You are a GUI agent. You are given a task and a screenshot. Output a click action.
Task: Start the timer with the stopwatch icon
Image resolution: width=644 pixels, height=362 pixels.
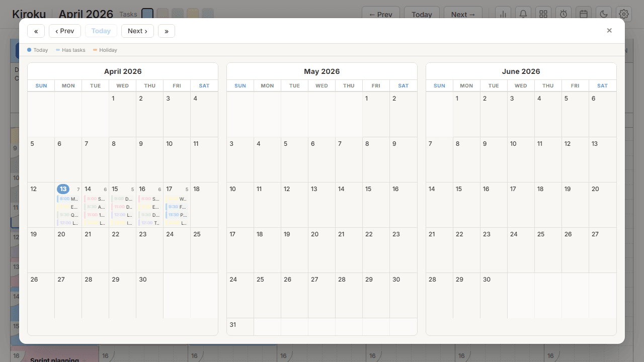tap(563, 14)
